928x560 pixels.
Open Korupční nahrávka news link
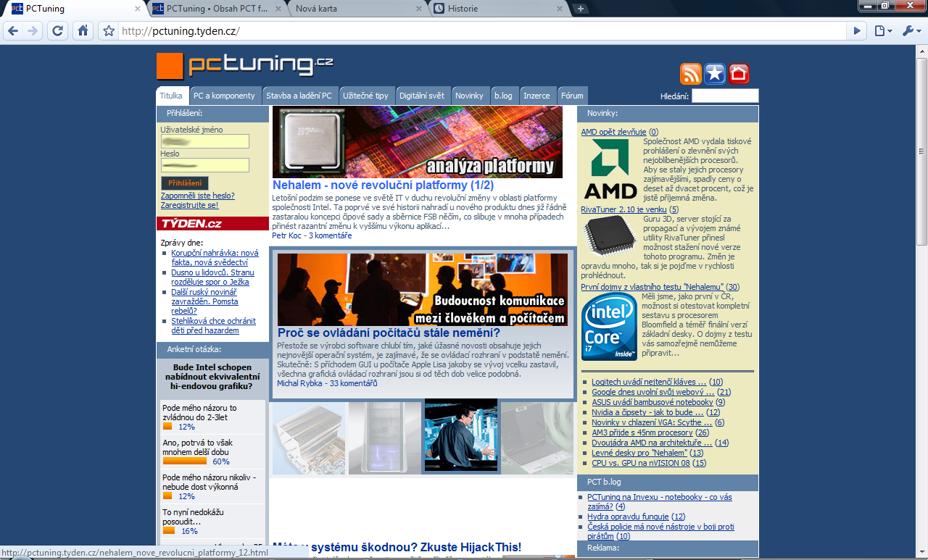click(215, 258)
